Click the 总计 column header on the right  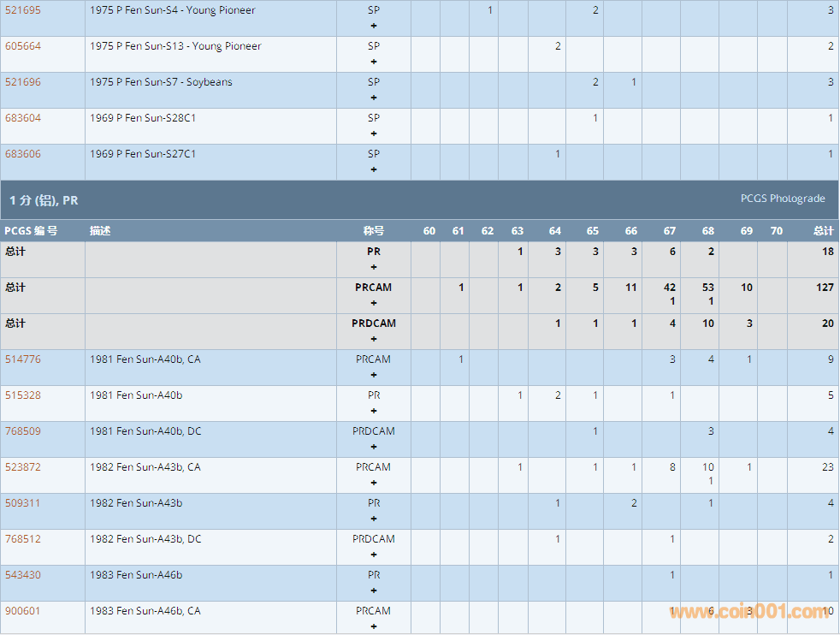point(823,231)
